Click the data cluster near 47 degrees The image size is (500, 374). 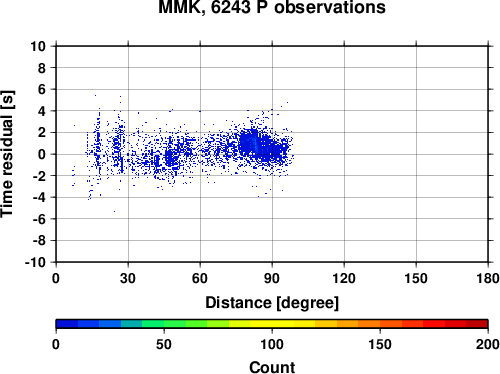click(x=170, y=157)
